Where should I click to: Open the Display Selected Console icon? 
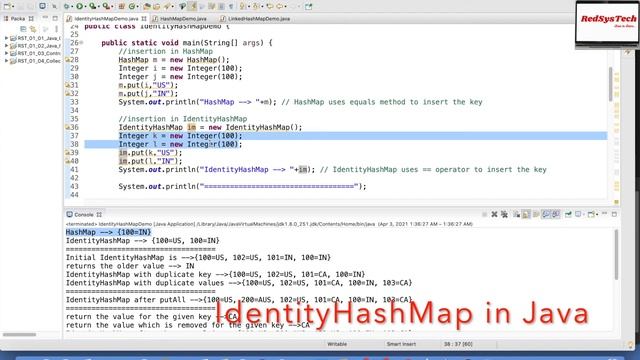coord(578,214)
